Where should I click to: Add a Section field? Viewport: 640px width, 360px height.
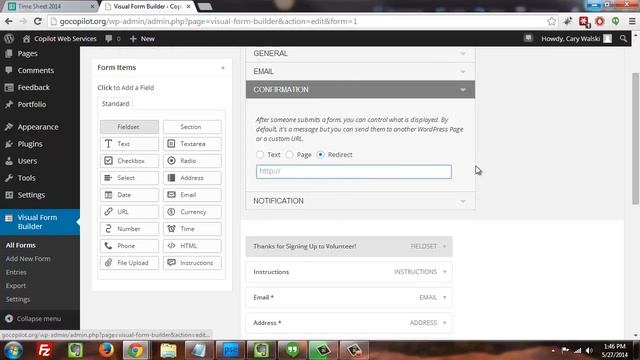click(192, 127)
